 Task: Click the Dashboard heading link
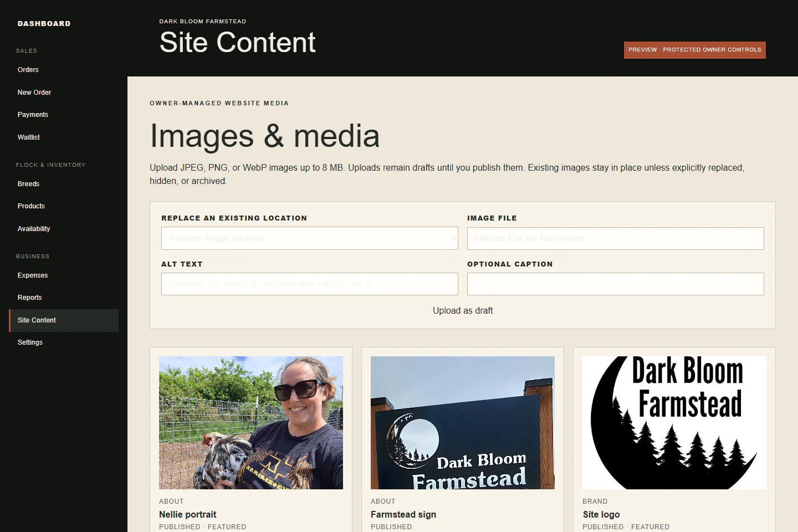[44, 24]
